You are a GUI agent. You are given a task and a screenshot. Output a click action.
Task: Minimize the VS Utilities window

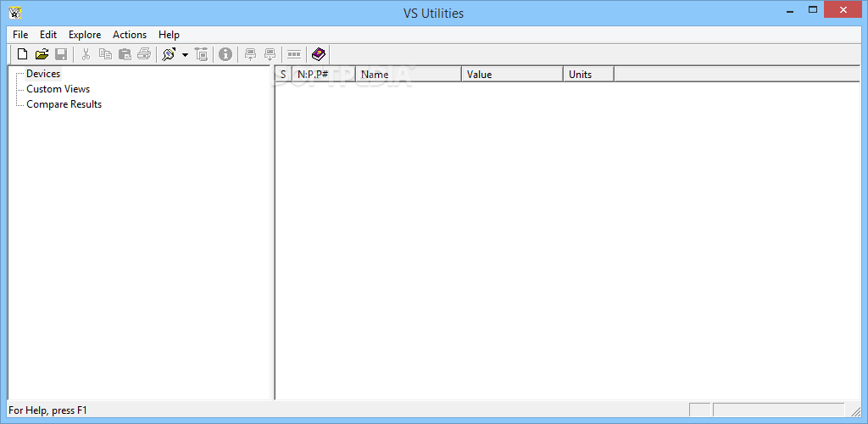pyautogui.click(x=789, y=9)
